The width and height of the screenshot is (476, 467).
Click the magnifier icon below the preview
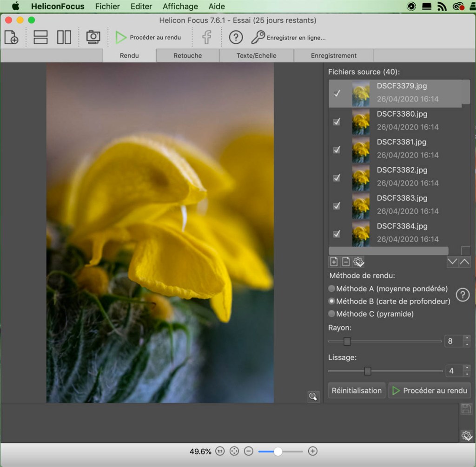click(313, 396)
